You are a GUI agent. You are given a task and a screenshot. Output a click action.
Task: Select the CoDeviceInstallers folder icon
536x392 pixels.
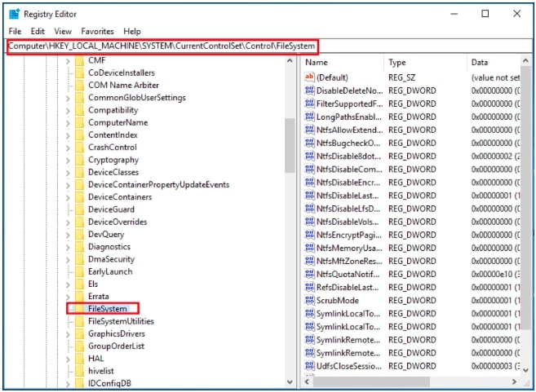pos(79,73)
